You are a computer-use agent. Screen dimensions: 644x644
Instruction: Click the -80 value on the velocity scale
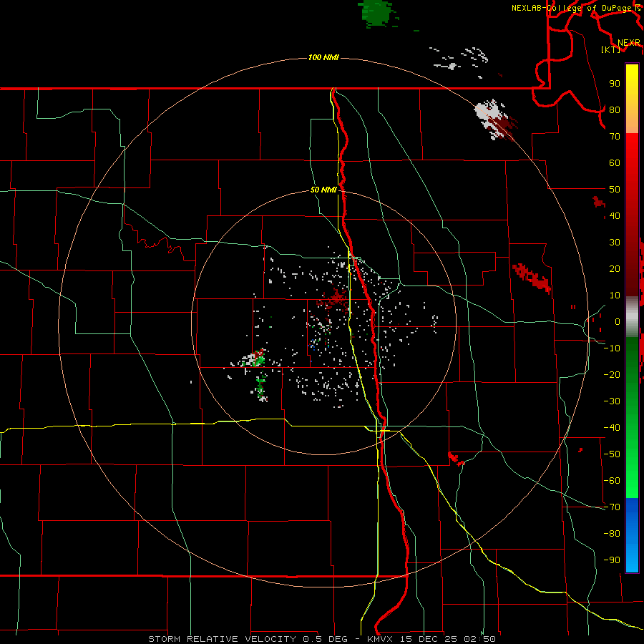[612, 534]
